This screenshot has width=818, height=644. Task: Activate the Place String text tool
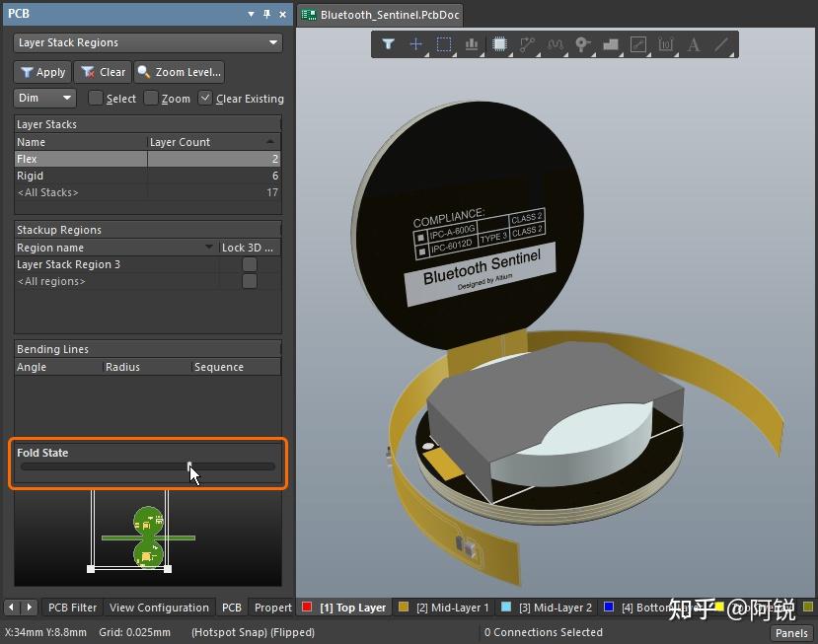click(694, 44)
